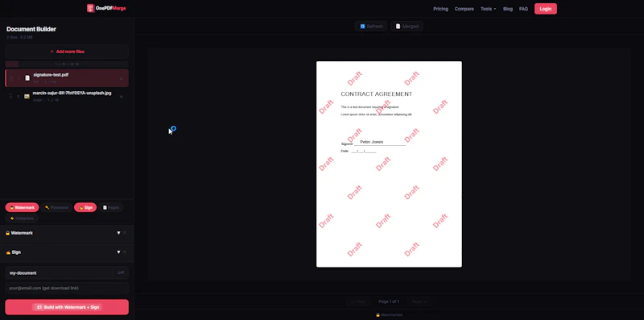This screenshot has height=320, width=644.
Task: Click Refresh above the preview
Action: click(371, 27)
